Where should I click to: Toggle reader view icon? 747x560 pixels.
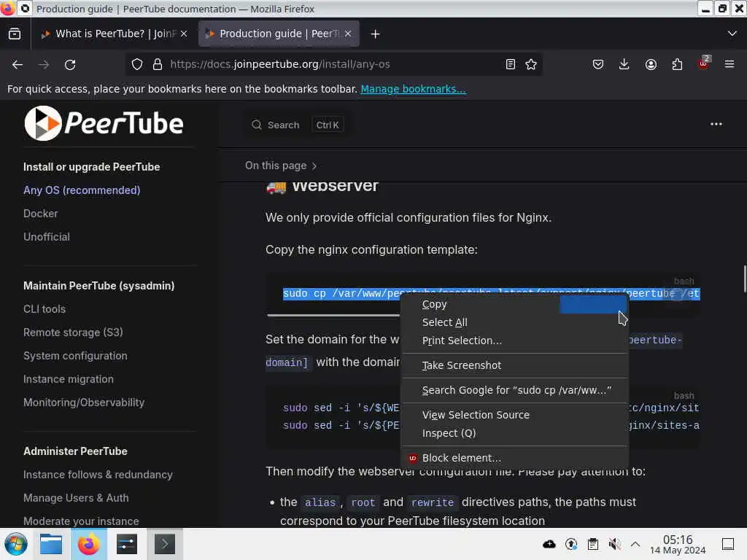pyautogui.click(x=510, y=64)
